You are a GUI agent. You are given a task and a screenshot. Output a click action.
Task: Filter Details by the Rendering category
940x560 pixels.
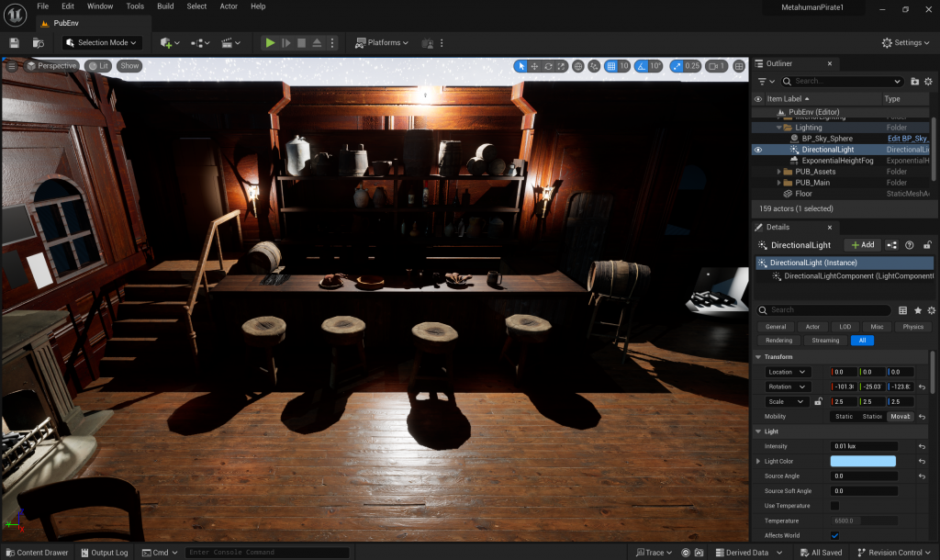pos(778,341)
